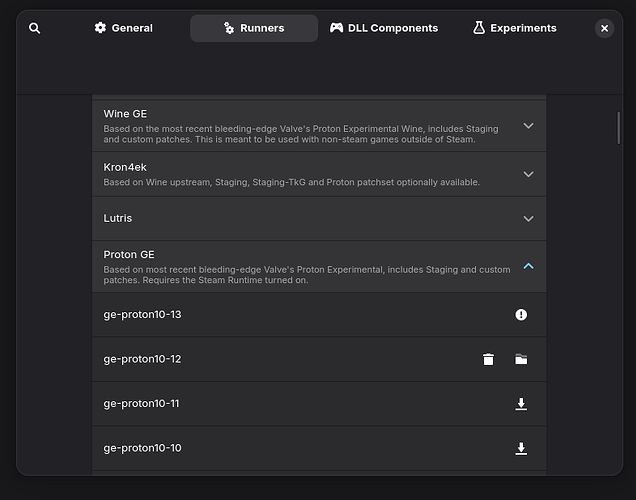Viewport: 636px width, 500px height.
Task: Click the Kron4ek description about Wine upstream
Action: pos(291,182)
